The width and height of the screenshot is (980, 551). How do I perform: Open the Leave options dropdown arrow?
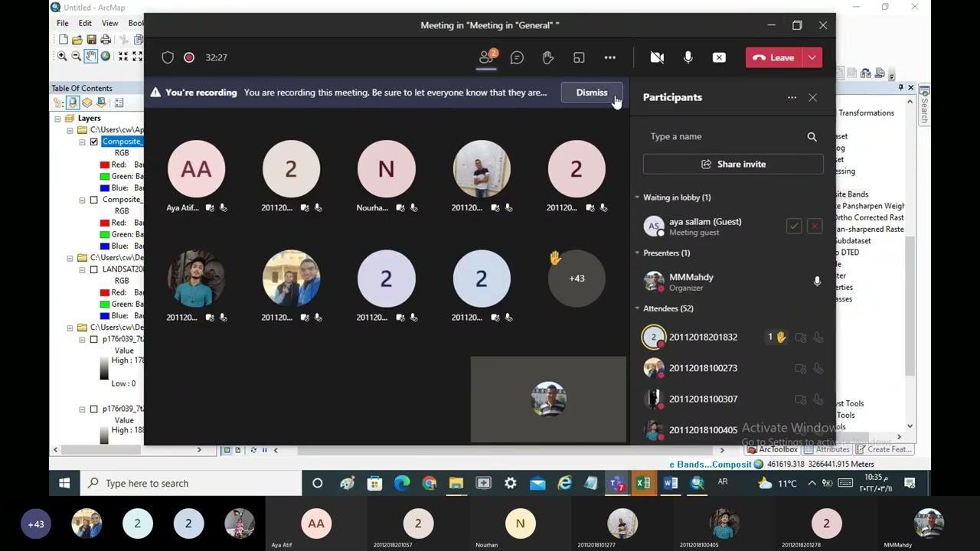coord(812,57)
